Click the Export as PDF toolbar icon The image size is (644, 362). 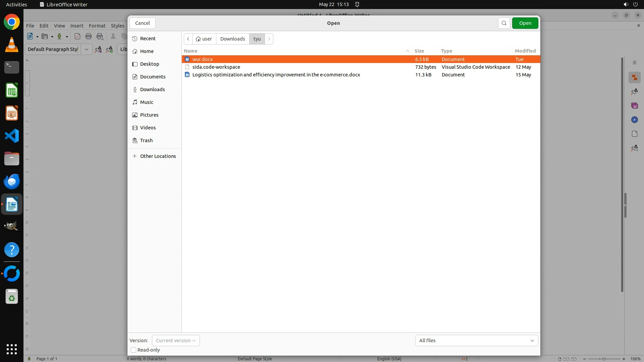[77, 37]
